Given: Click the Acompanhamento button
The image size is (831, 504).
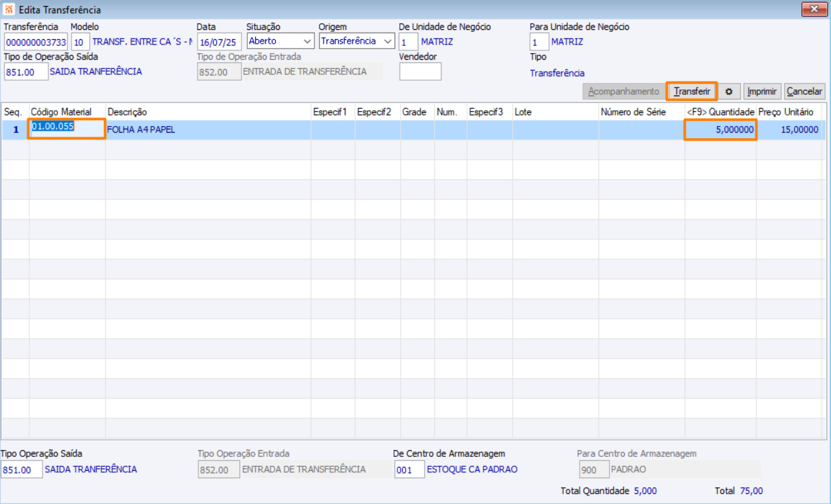Looking at the screenshot, I should (x=623, y=92).
